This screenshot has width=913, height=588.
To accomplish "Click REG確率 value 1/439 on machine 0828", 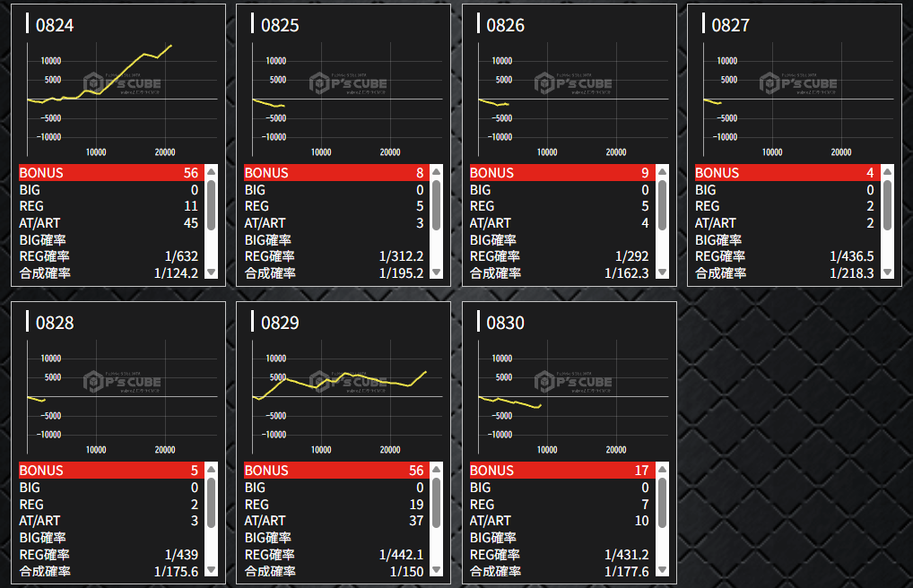I will (x=181, y=555).
